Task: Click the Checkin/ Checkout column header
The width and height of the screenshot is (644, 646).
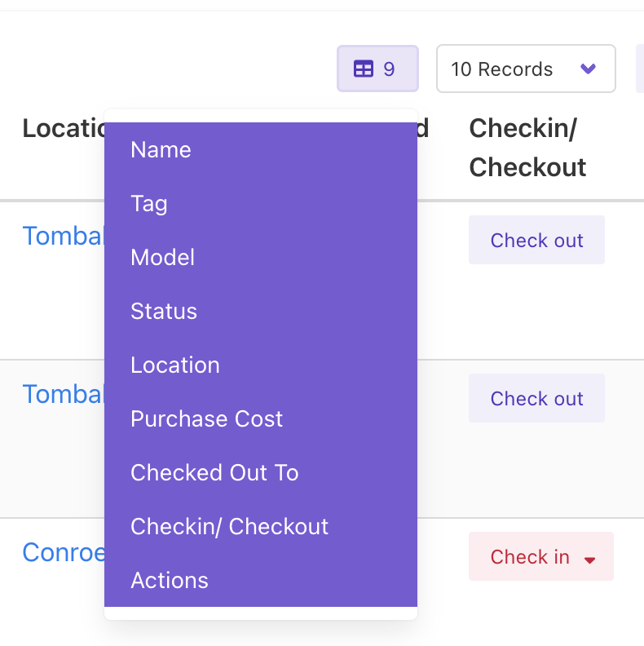Action: tap(527, 148)
